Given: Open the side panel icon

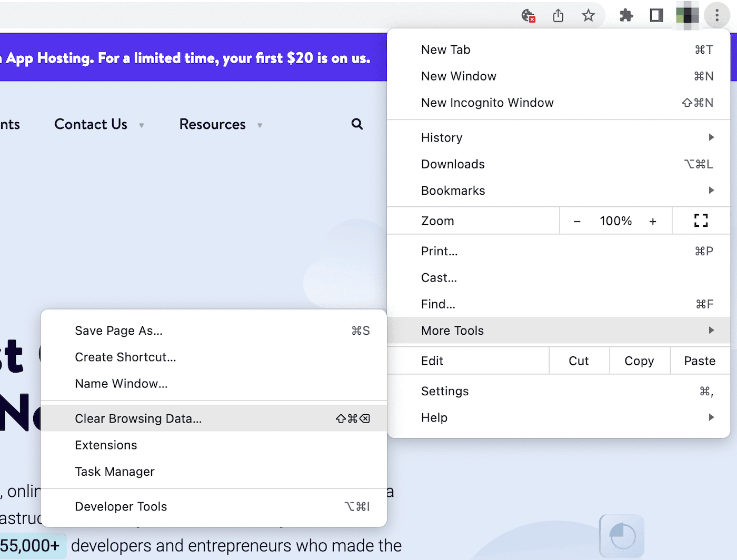Looking at the screenshot, I should point(656,15).
